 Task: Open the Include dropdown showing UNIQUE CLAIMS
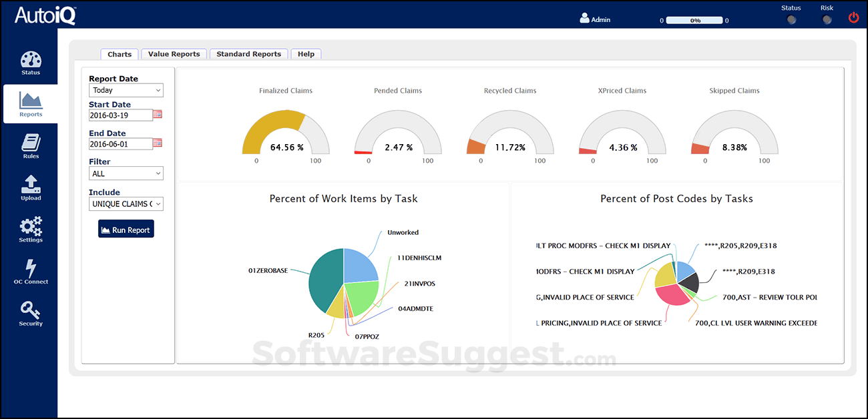click(x=126, y=203)
